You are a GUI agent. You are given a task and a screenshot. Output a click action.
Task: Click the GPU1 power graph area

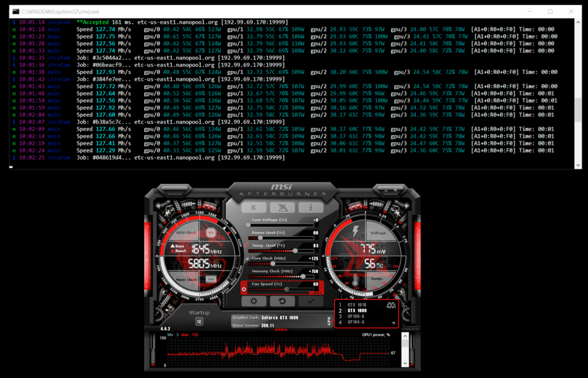[x=279, y=352]
